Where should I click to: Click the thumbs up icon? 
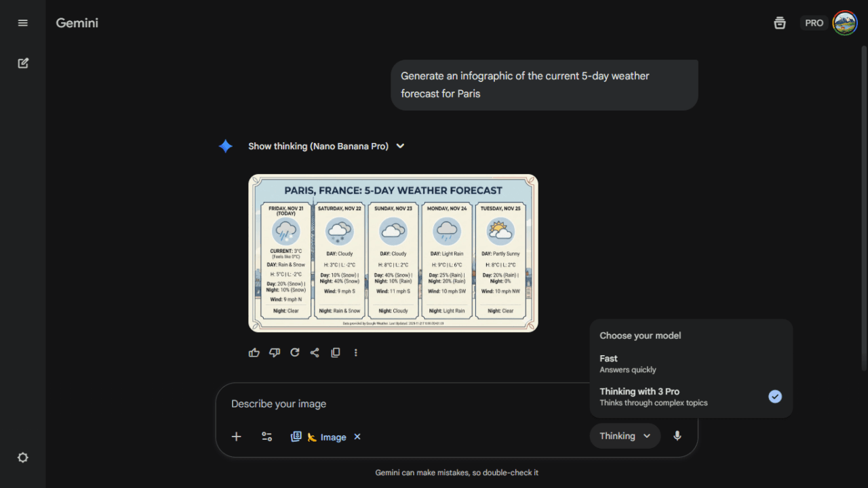(254, 352)
